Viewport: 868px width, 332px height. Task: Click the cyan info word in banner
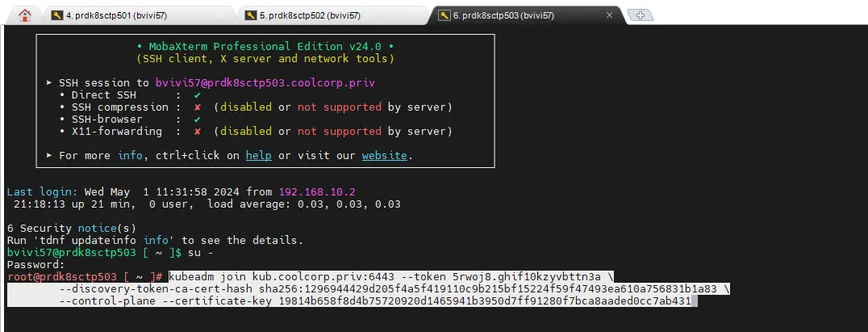pos(129,155)
